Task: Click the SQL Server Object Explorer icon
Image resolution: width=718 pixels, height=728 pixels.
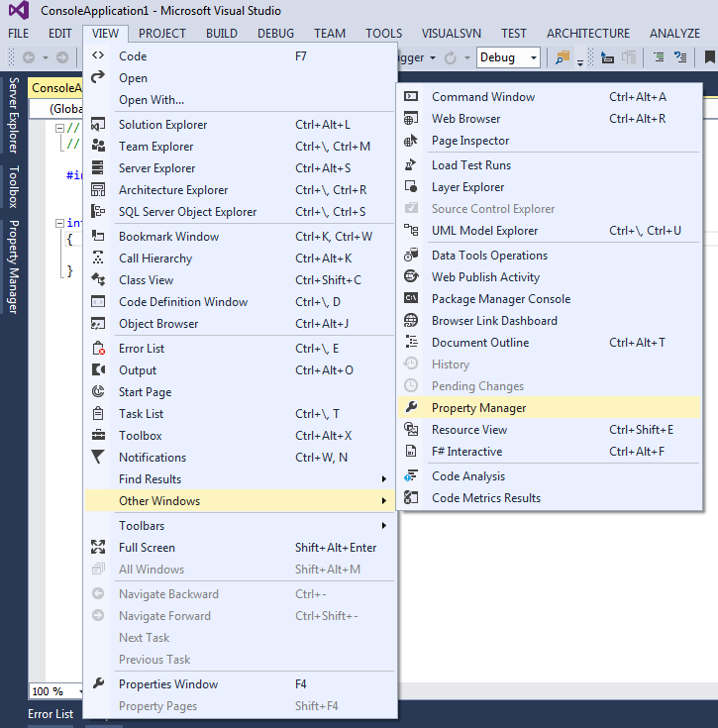Action: (98, 212)
